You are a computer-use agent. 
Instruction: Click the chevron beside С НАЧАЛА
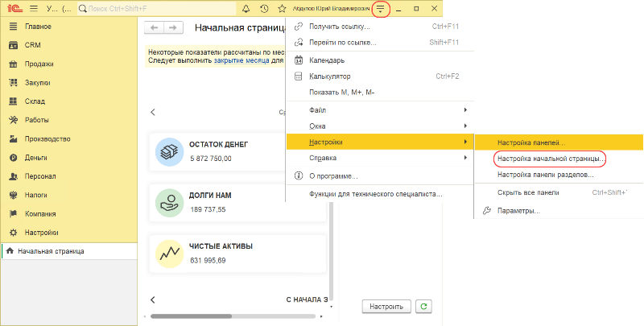pyautogui.click(x=153, y=299)
